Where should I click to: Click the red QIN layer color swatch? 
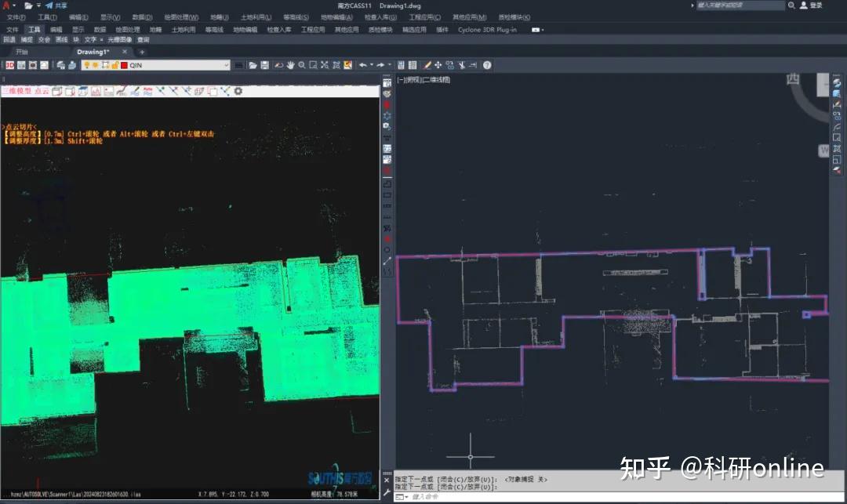(x=124, y=65)
